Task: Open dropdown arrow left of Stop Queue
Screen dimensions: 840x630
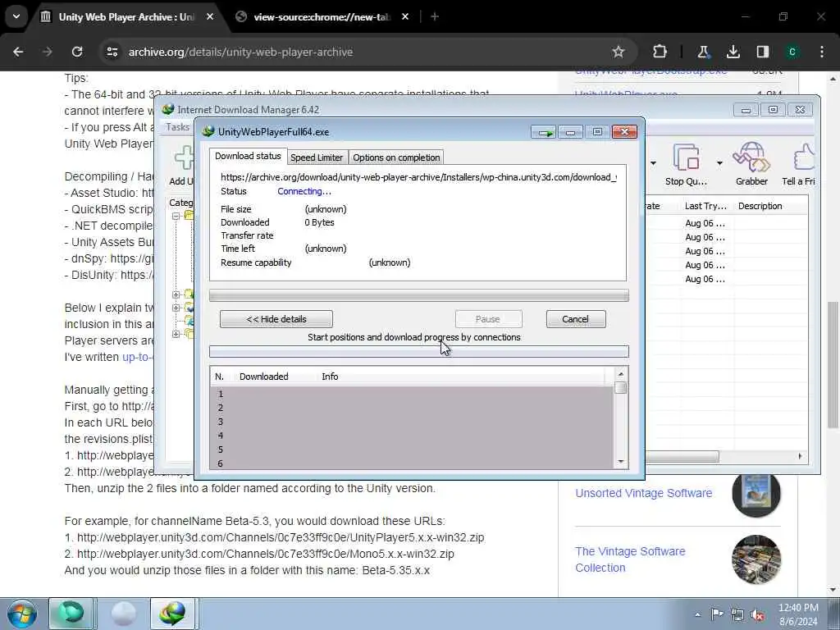Action: coord(653,163)
